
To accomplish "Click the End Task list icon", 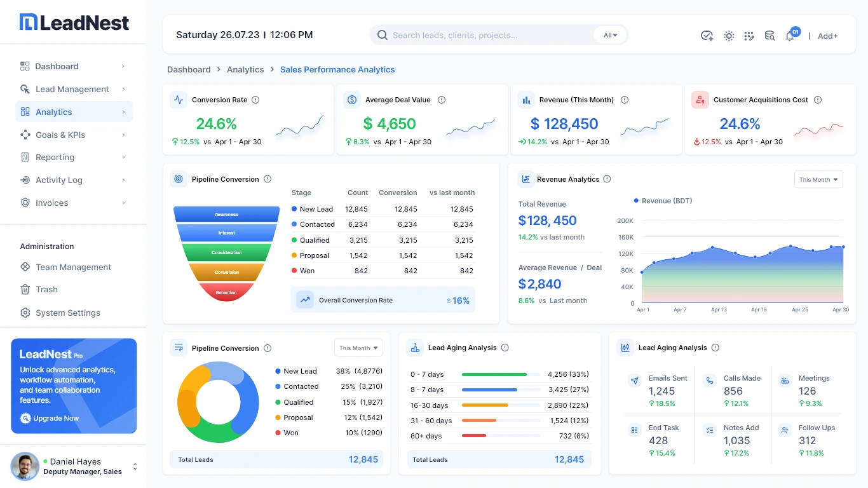I will tap(634, 430).
